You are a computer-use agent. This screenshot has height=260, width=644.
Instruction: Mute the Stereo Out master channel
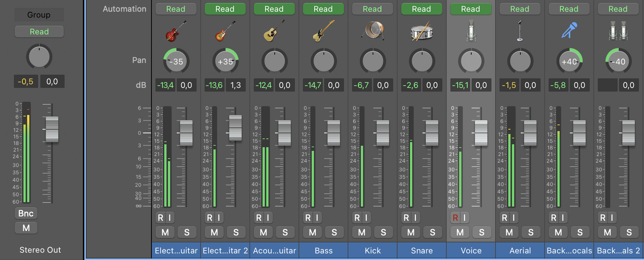click(x=26, y=228)
